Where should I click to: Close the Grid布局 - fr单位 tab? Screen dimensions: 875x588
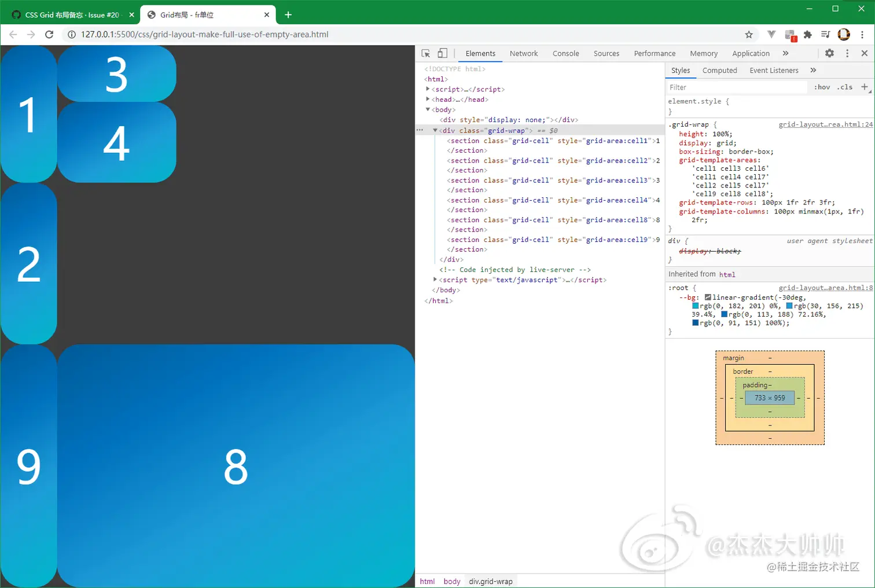coord(267,15)
